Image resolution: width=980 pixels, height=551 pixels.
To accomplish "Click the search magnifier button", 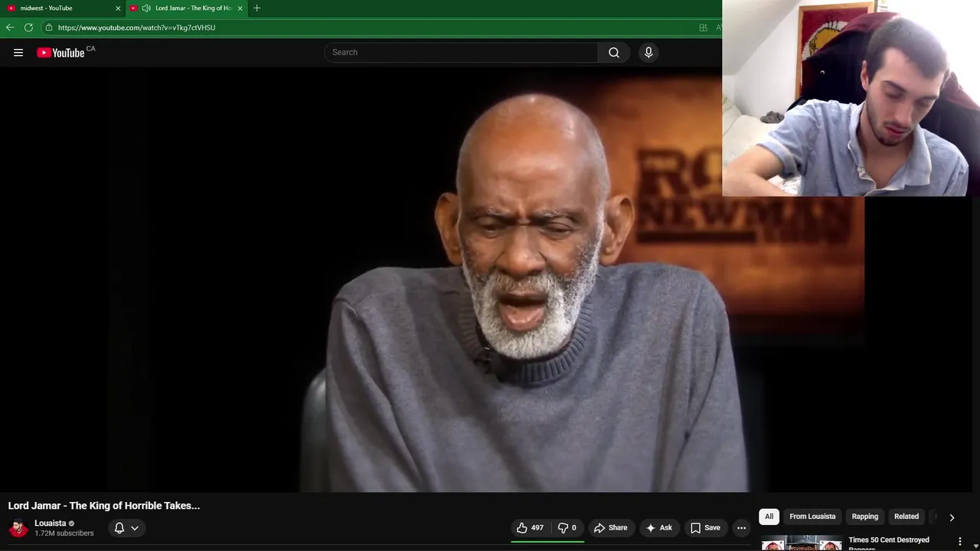I will [x=614, y=52].
